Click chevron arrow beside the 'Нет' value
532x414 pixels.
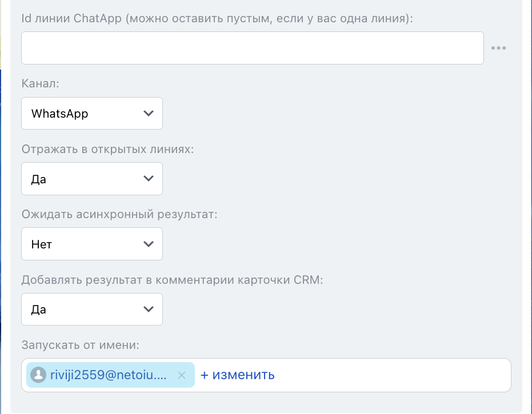click(x=149, y=244)
